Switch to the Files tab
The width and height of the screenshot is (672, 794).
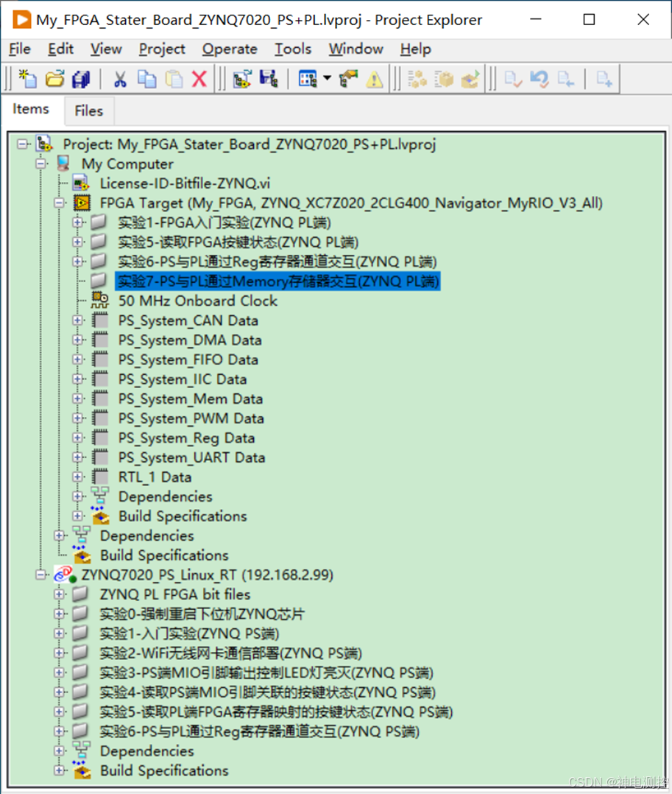pos(88,110)
